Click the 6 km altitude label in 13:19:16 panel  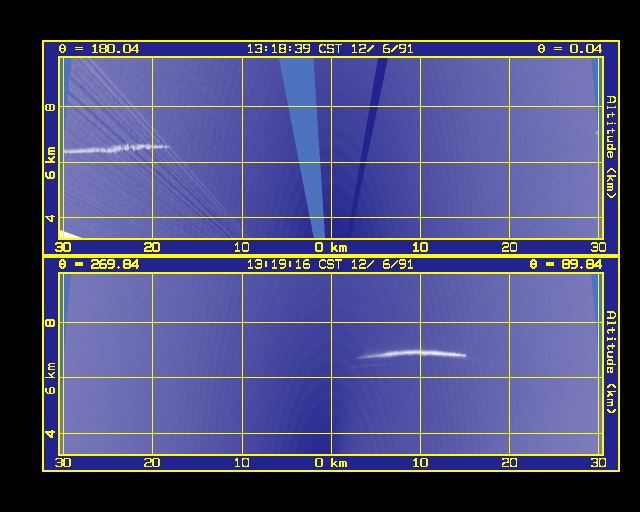(50, 378)
